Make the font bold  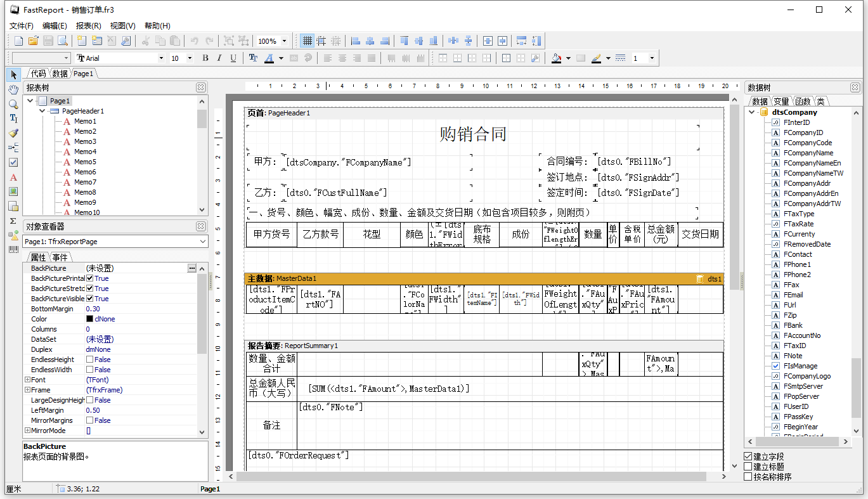pyautogui.click(x=205, y=58)
